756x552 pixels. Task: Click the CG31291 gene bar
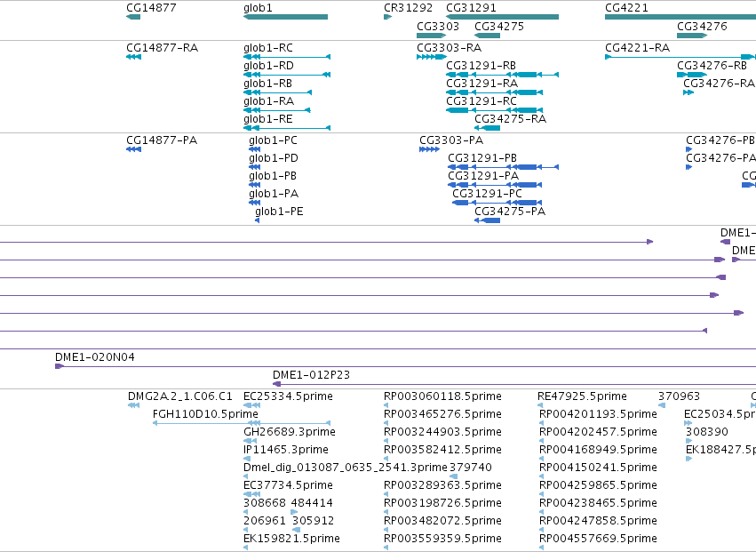point(503,17)
